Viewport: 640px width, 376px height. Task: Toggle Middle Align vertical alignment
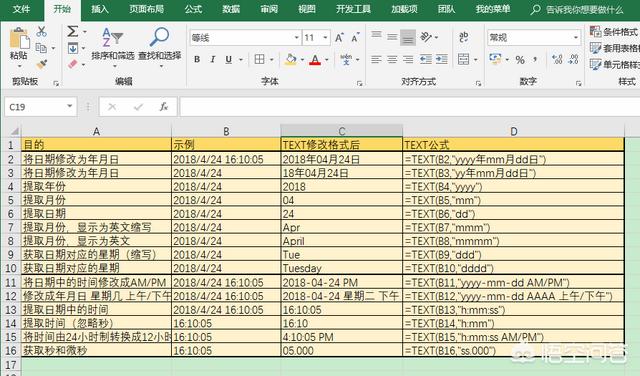pos(392,37)
